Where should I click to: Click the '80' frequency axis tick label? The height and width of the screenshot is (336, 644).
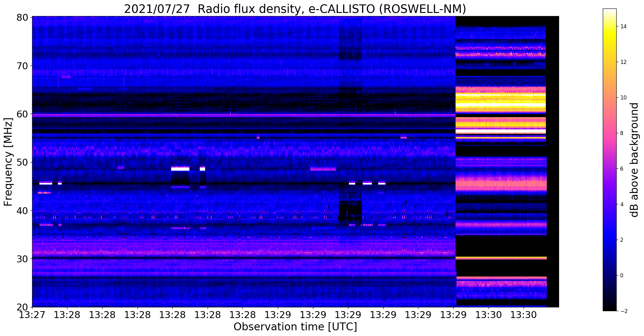tap(23, 17)
